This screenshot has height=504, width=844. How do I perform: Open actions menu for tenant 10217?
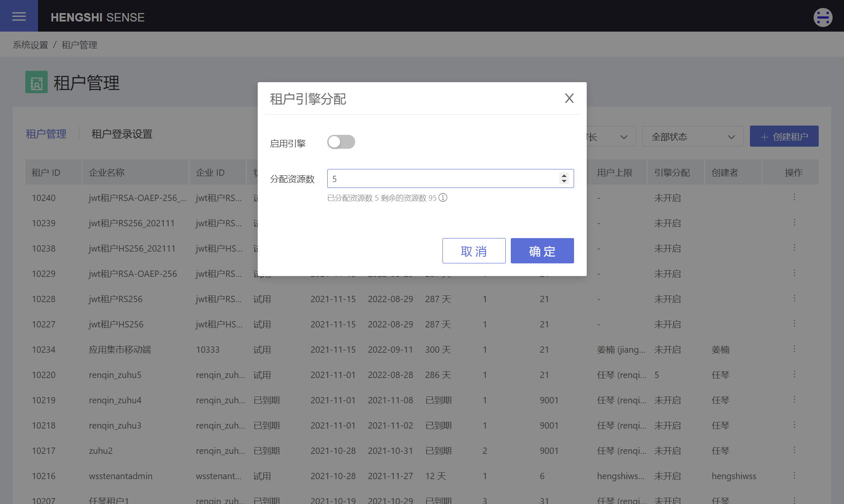click(794, 450)
